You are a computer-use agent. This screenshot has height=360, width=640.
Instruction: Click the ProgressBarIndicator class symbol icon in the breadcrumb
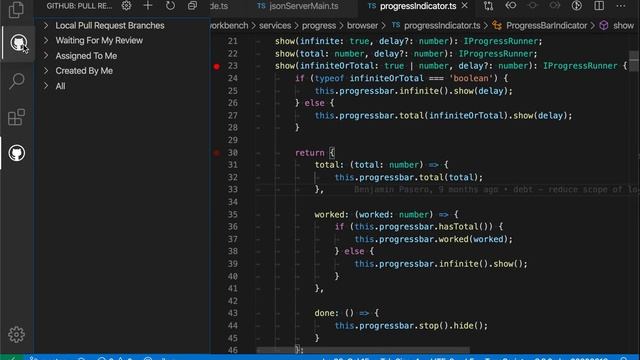(x=497, y=25)
